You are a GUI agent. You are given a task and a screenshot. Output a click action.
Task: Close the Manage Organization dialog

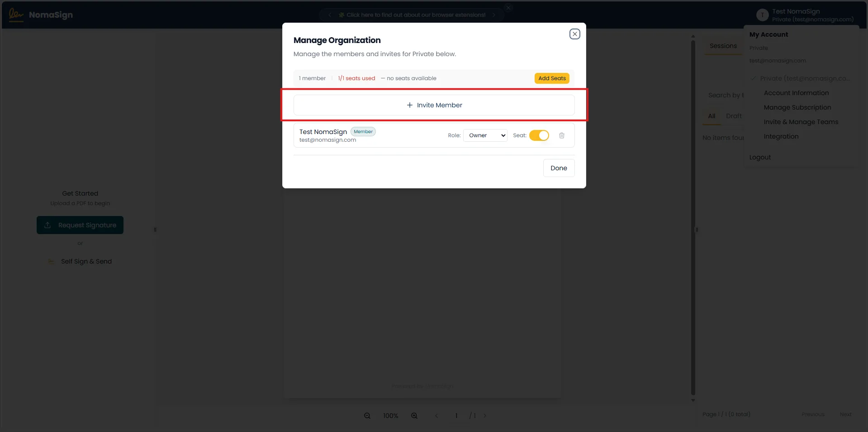click(574, 34)
